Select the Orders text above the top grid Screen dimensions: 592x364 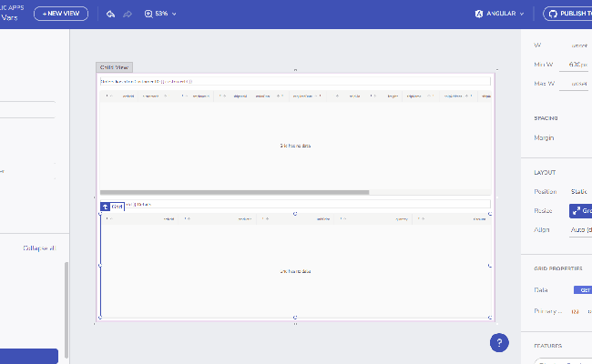146,81
